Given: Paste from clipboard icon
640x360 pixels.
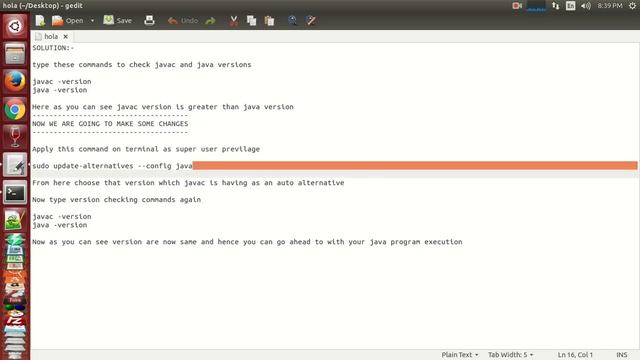Looking at the screenshot, I should coord(269,20).
